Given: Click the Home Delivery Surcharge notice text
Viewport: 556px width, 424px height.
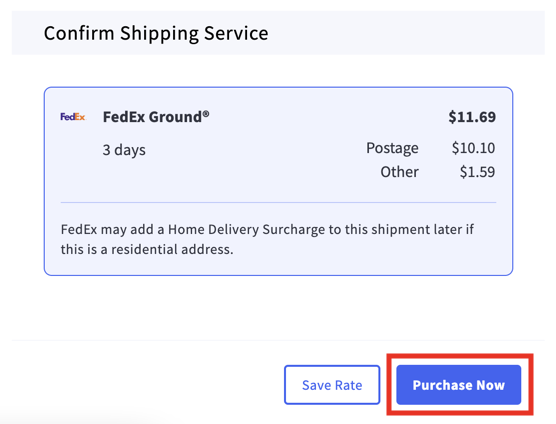Looking at the screenshot, I should pyautogui.click(x=267, y=239).
